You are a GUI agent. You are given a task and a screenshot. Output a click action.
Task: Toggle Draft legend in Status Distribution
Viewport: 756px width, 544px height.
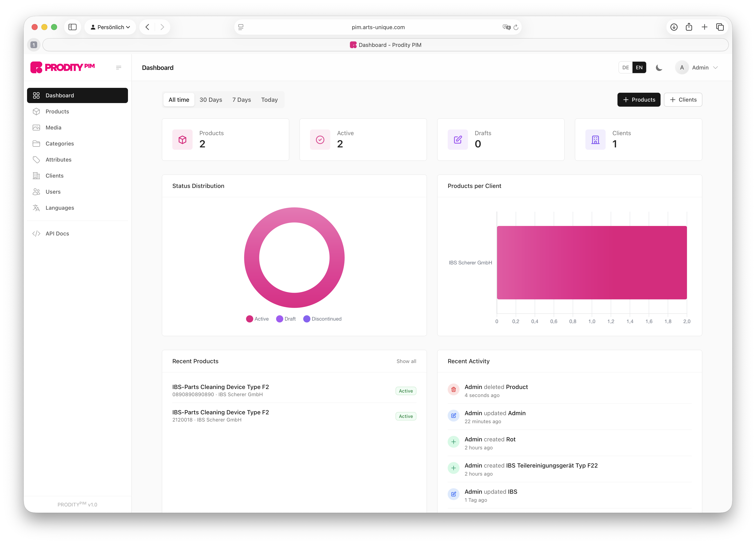[x=286, y=319]
